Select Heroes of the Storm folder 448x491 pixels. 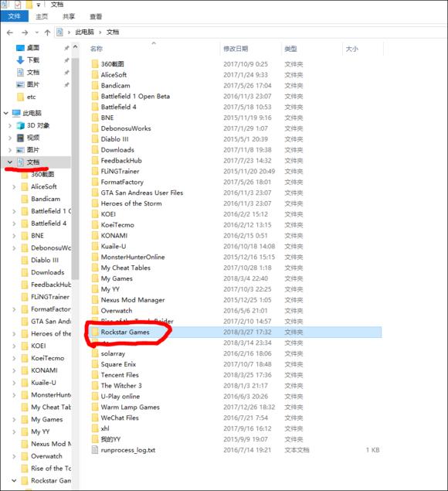coord(131,203)
